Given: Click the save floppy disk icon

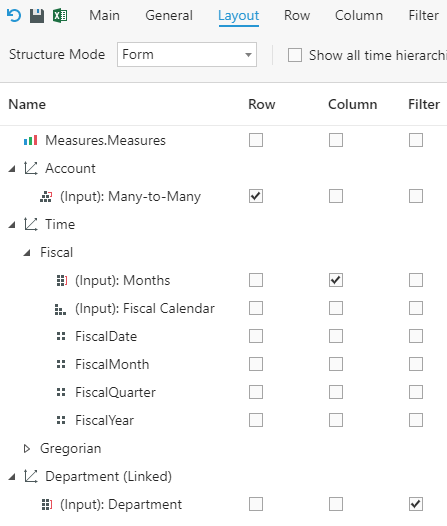Looking at the screenshot, I should tap(37, 15).
